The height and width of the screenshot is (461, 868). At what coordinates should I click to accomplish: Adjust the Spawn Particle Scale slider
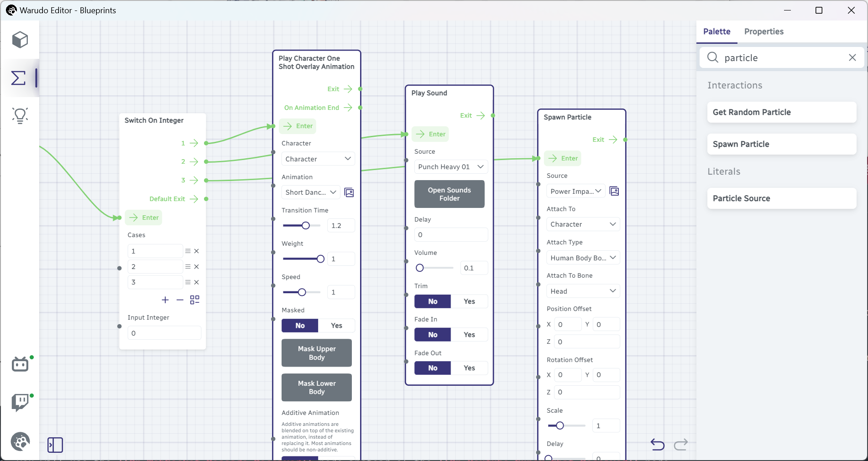(x=566, y=425)
